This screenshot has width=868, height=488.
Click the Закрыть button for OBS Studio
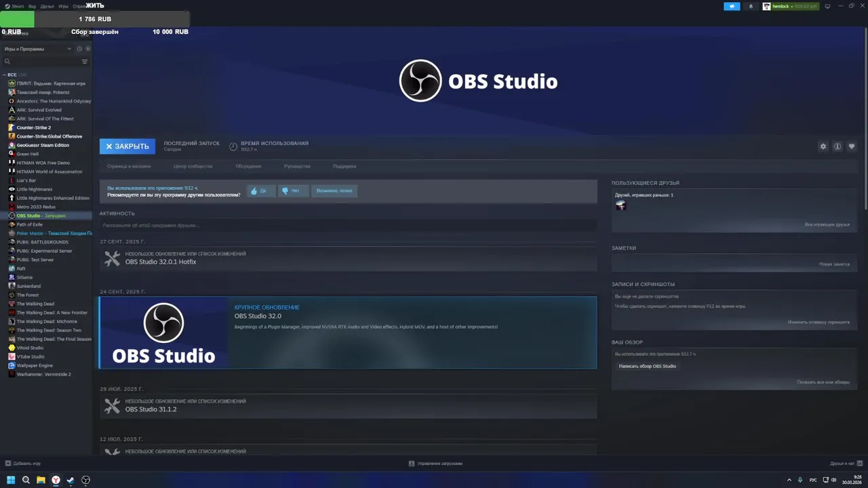[127, 146]
